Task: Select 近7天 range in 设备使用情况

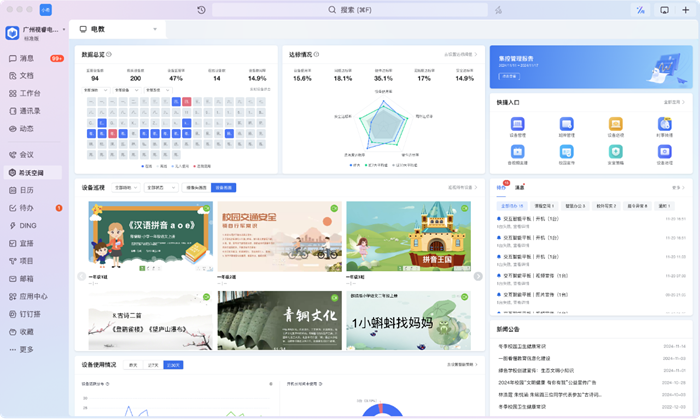Action: click(x=153, y=365)
